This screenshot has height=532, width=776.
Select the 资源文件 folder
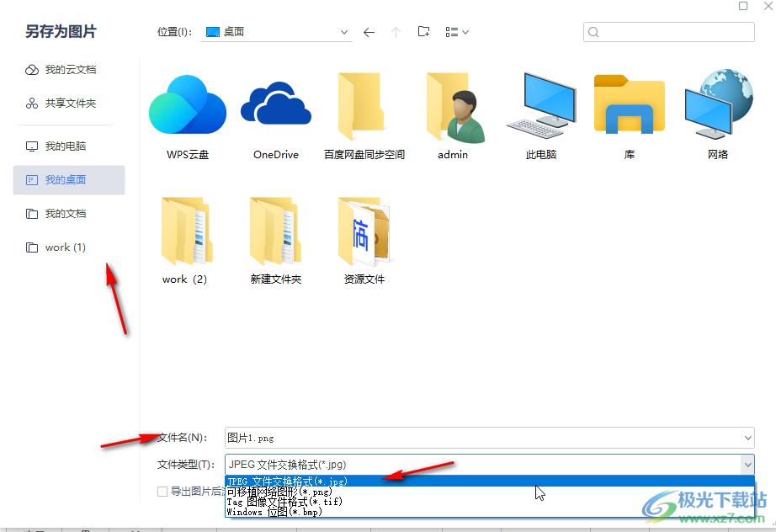364,231
